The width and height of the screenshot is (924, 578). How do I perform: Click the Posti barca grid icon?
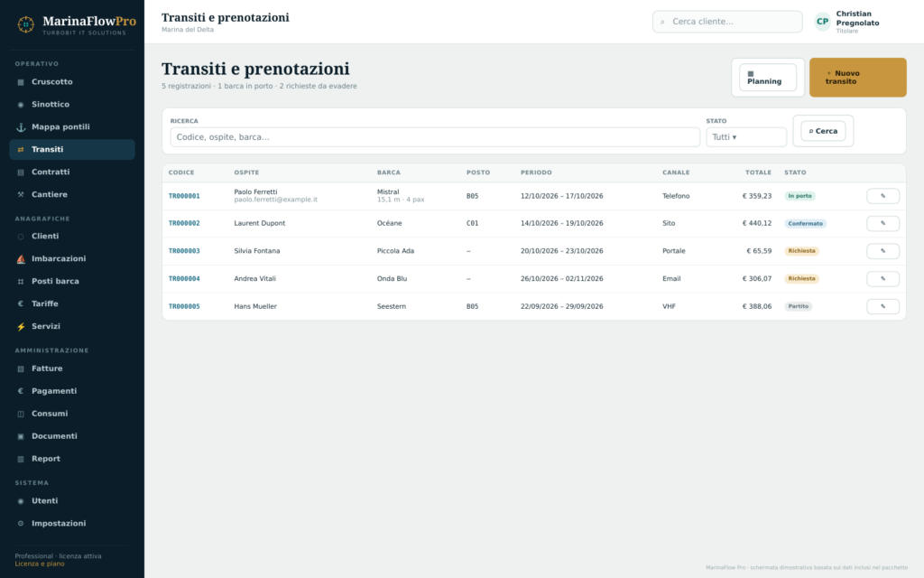(x=21, y=282)
